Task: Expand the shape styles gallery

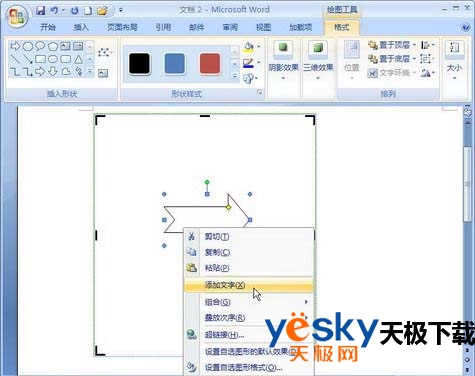Action: tap(235, 77)
